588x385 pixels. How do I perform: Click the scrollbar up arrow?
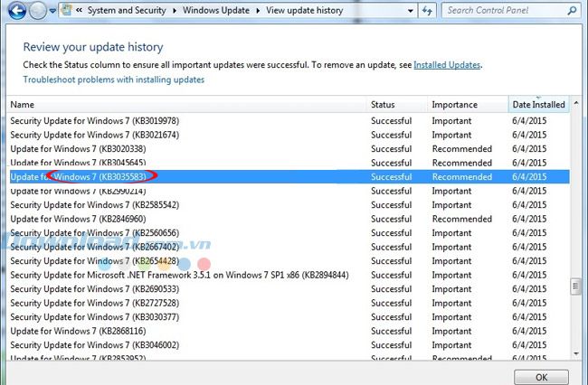576,103
